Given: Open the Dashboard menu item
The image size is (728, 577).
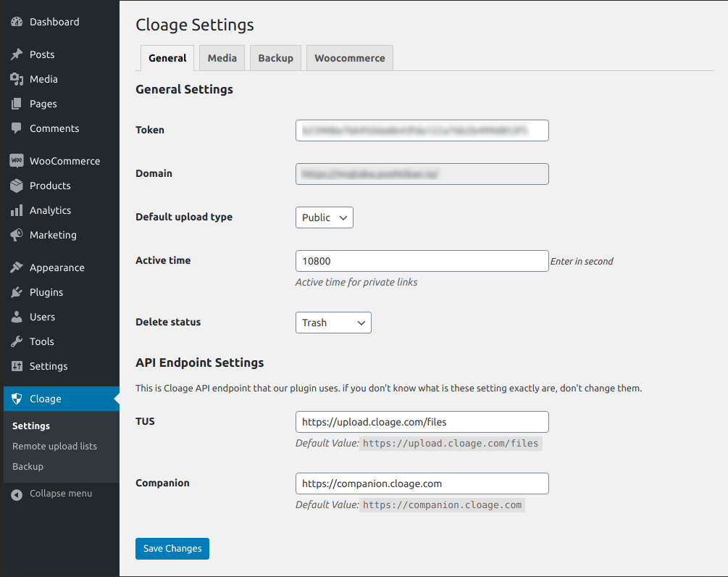Looking at the screenshot, I should coord(54,22).
